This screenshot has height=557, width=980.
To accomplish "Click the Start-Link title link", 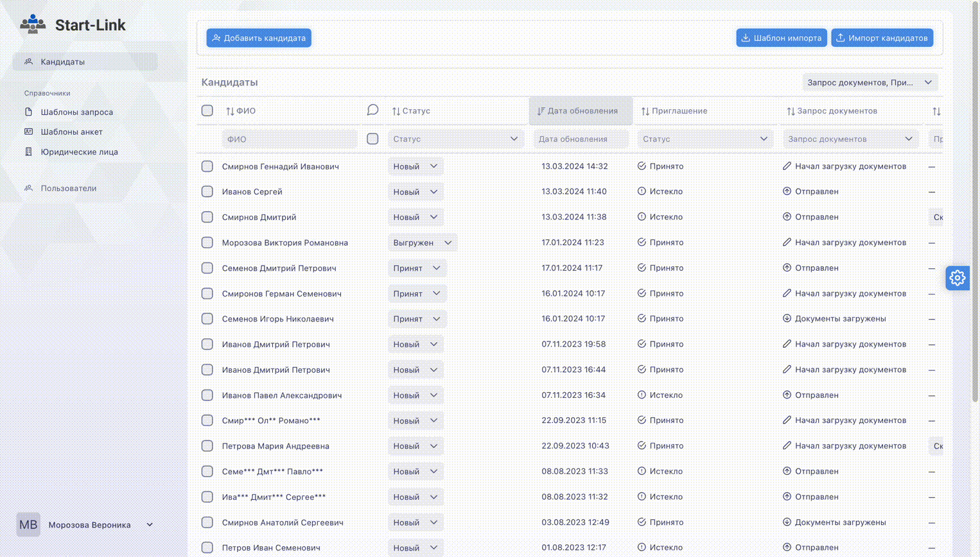I will (91, 25).
